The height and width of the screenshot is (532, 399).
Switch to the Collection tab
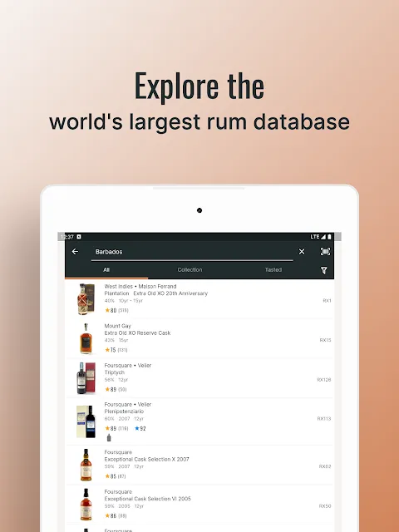click(x=190, y=269)
